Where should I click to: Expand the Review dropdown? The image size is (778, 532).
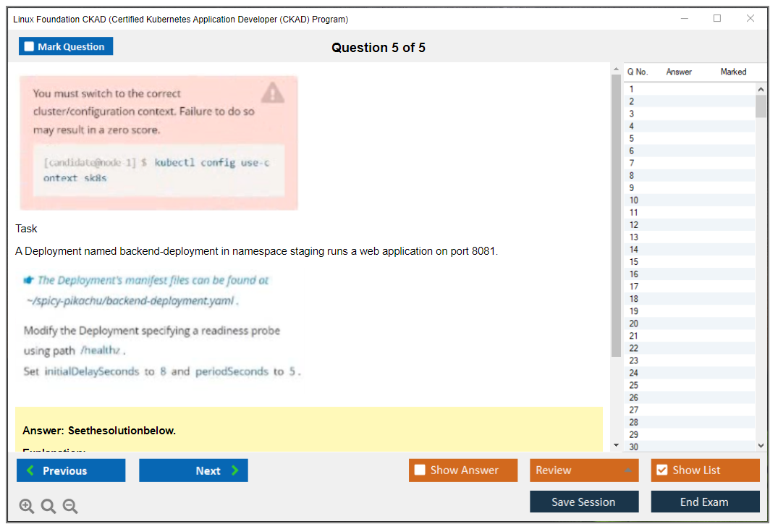pyautogui.click(x=627, y=470)
